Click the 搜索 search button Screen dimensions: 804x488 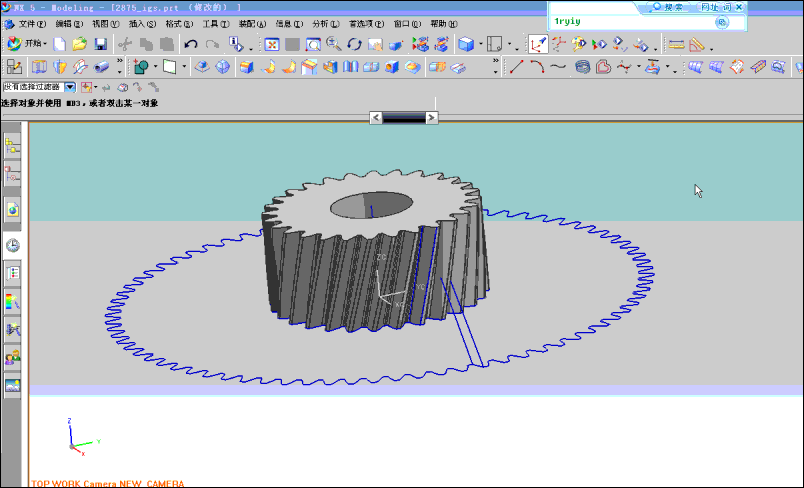pos(668,7)
